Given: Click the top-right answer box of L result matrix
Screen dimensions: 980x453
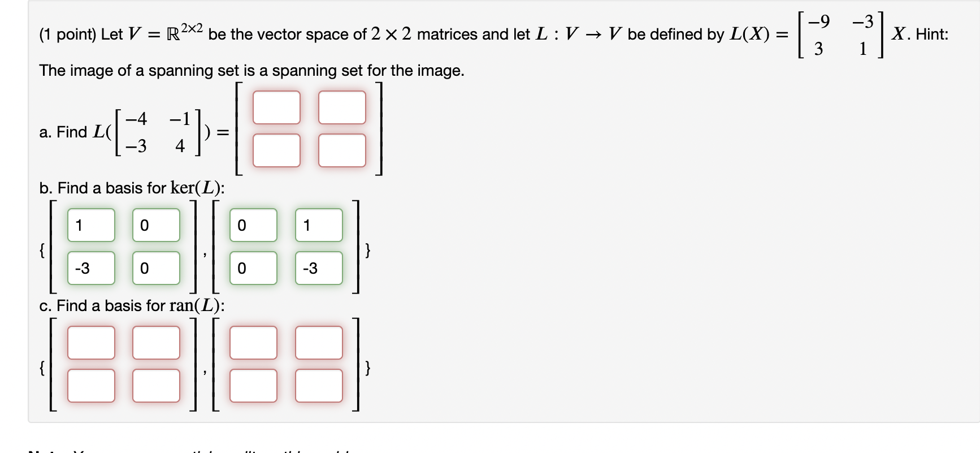Looking at the screenshot, I should [x=342, y=107].
